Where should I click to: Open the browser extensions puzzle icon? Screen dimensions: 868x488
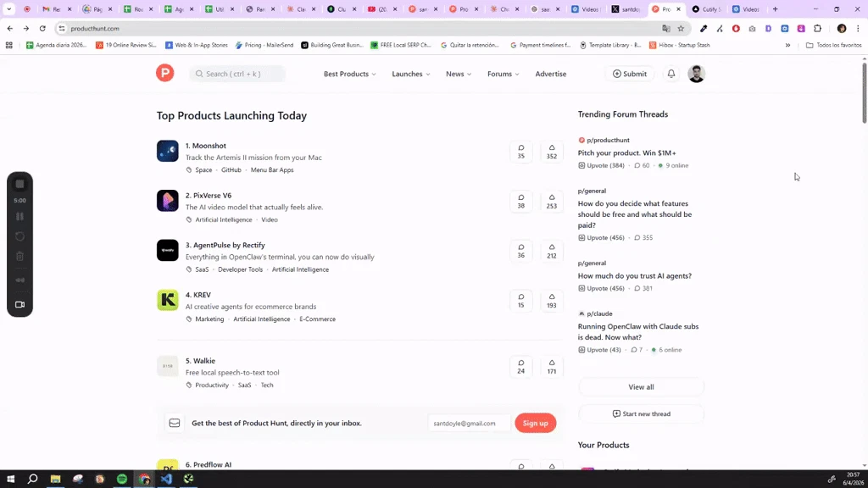click(x=818, y=28)
